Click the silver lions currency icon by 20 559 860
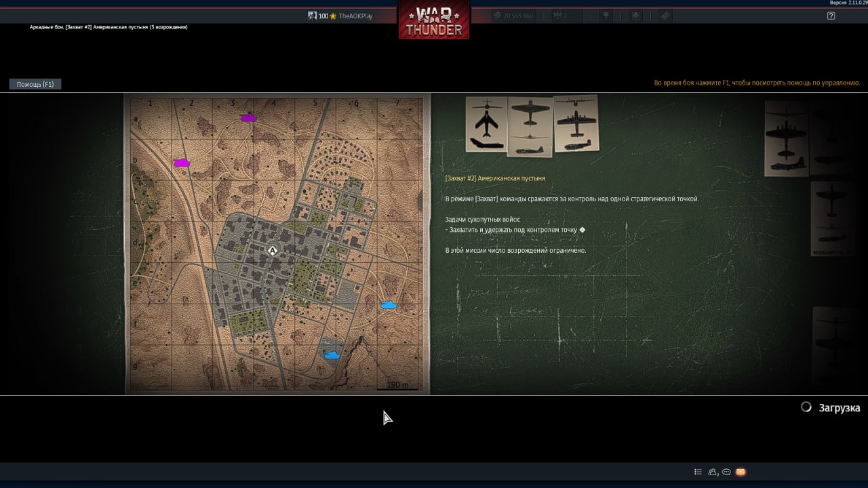This screenshot has width=868, height=488. (496, 16)
